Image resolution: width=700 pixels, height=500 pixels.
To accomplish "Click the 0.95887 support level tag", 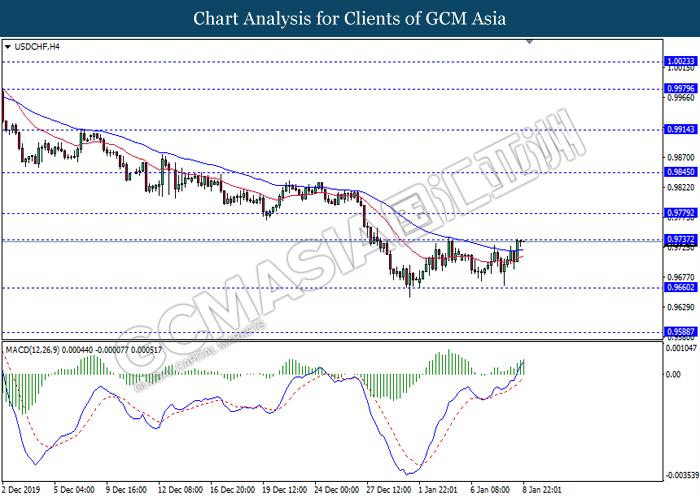I will pos(680,331).
